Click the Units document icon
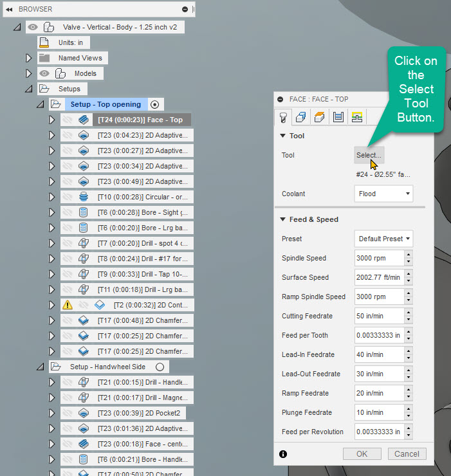Viewport: 451px width, 476px height. pos(44,43)
